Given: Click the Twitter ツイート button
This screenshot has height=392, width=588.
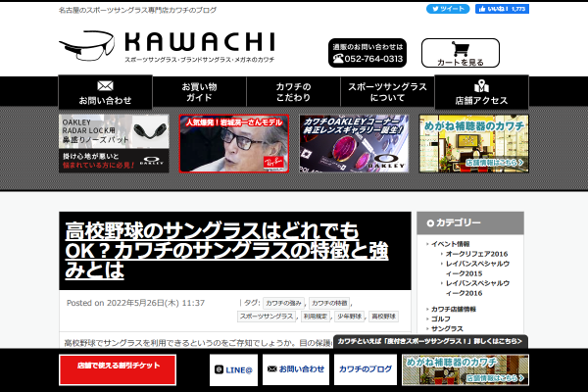Looking at the screenshot, I should [448, 9].
